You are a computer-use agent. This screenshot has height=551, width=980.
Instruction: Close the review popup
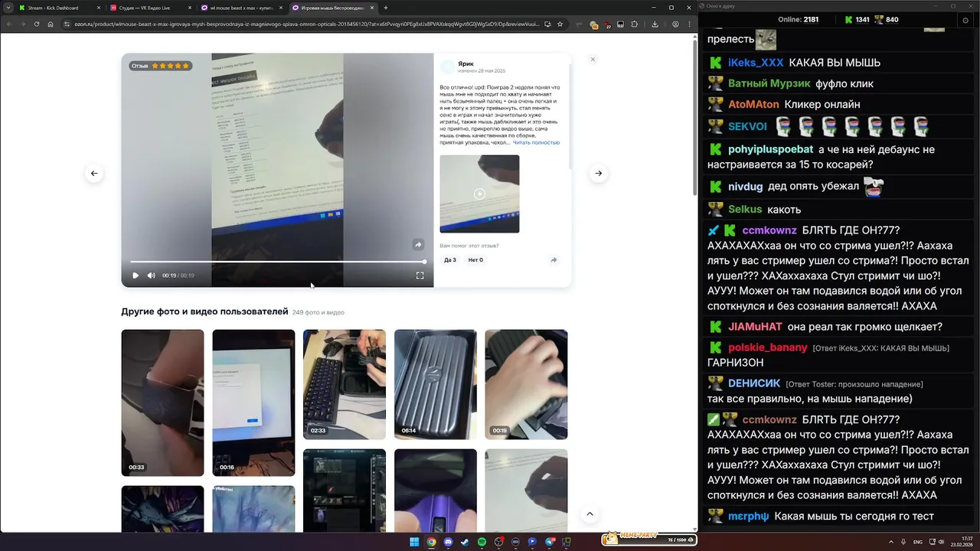pyautogui.click(x=593, y=59)
